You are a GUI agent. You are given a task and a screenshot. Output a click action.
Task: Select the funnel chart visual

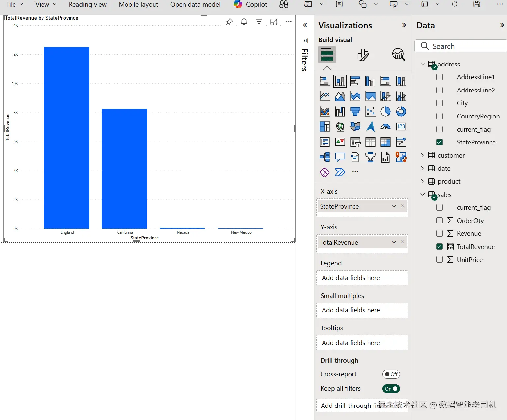coord(355,111)
